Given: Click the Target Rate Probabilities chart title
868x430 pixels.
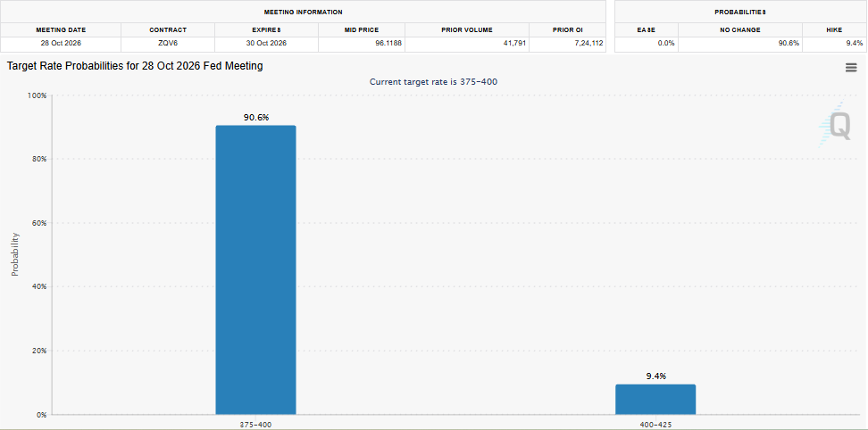Looking at the screenshot, I should (135, 66).
